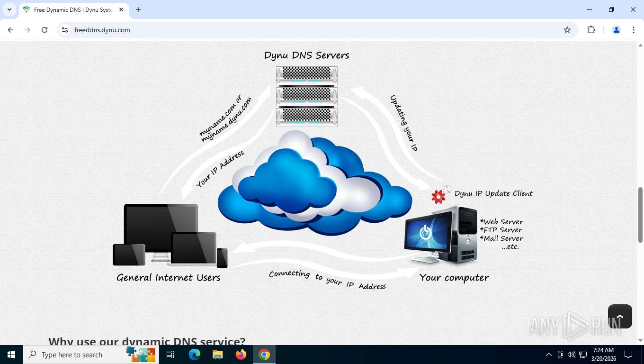The height and width of the screenshot is (364, 644).
Task: Open the notification center icon
Action: (628, 355)
